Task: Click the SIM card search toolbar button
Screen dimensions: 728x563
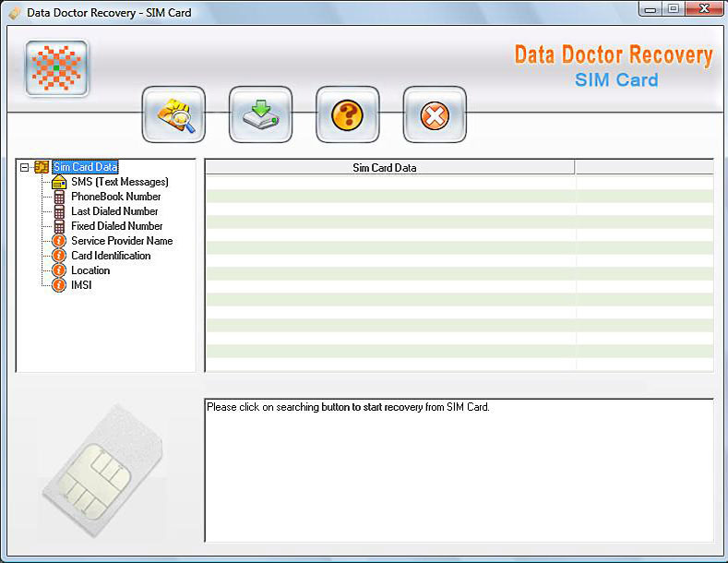Action: (173, 114)
